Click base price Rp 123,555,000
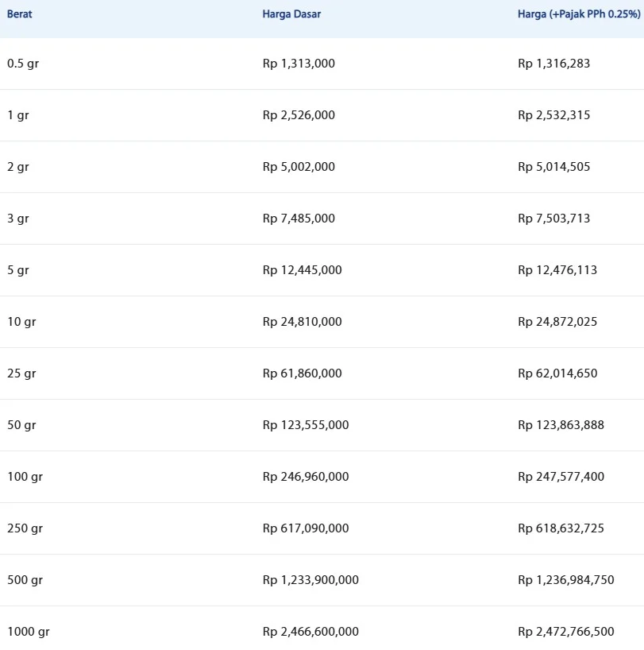The width and height of the screenshot is (644, 650). (306, 425)
